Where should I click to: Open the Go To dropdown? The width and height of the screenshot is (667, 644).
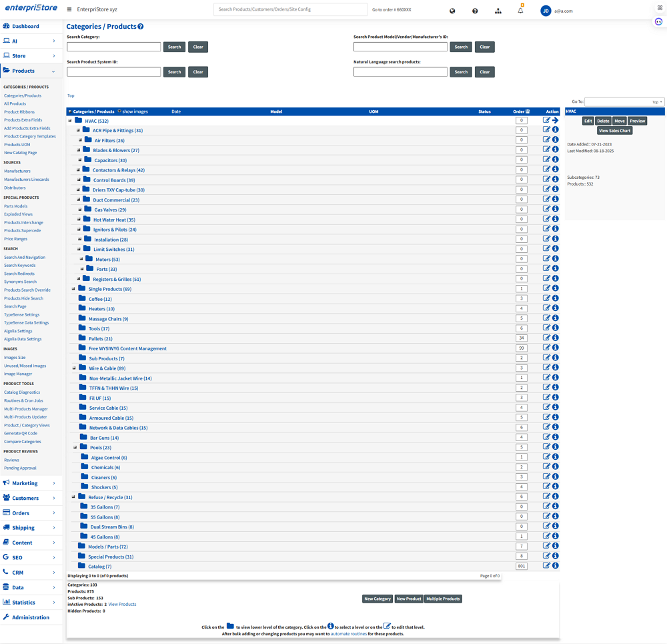(x=624, y=102)
